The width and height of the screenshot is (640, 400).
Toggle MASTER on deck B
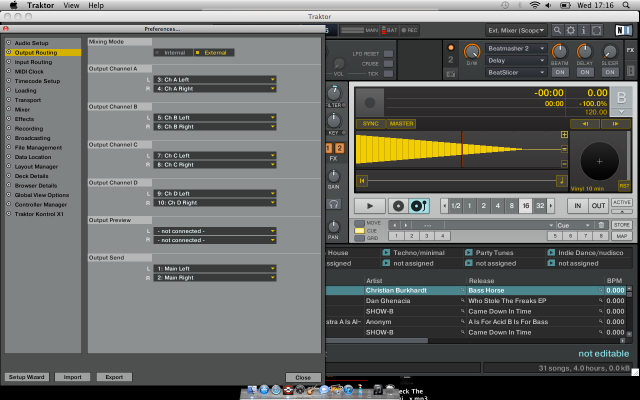pyautogui.click(x=401, y=124)
